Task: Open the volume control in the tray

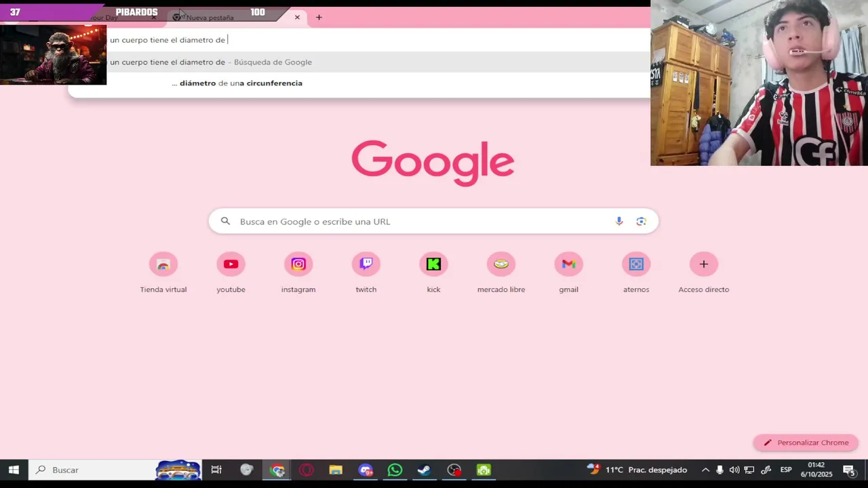Action: tap(734, 470)
